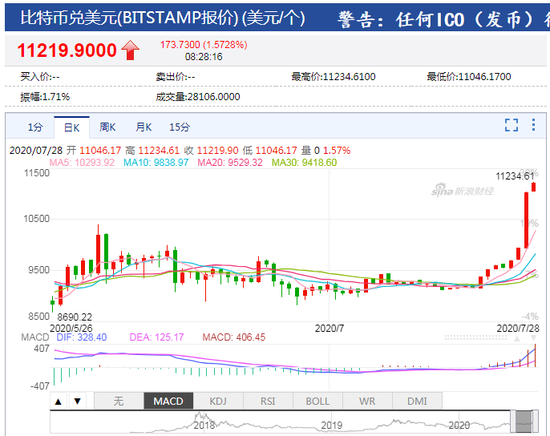Click the MA10: 9838.97 legend
The width and height of the screenshot is (550, 436).
click(x=156, y=162)
